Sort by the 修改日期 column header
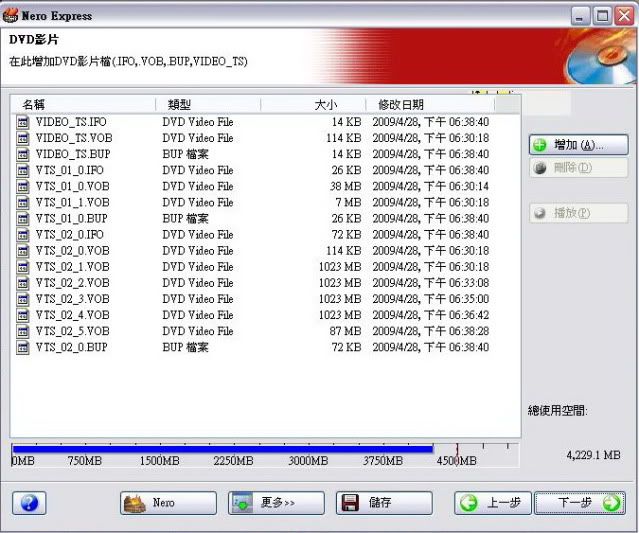The height and width of the screenshot is (533, 639). pos(430,105)
